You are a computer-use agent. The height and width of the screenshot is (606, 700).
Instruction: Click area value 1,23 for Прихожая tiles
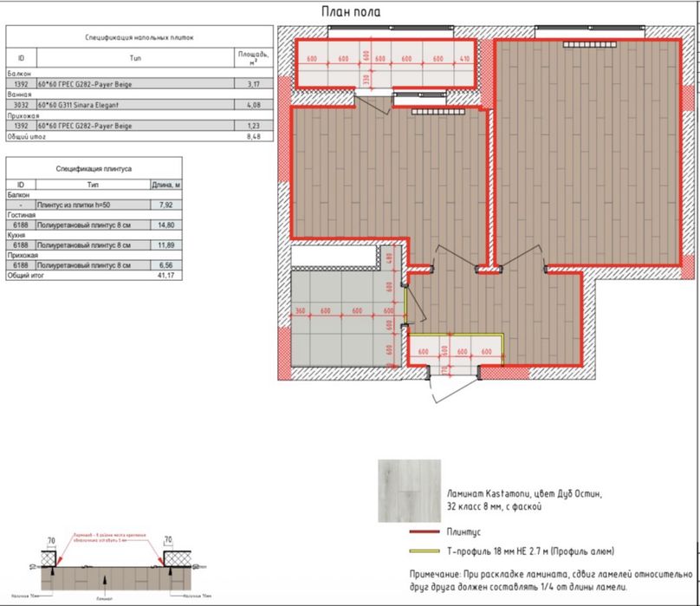(x=253, y=126)
